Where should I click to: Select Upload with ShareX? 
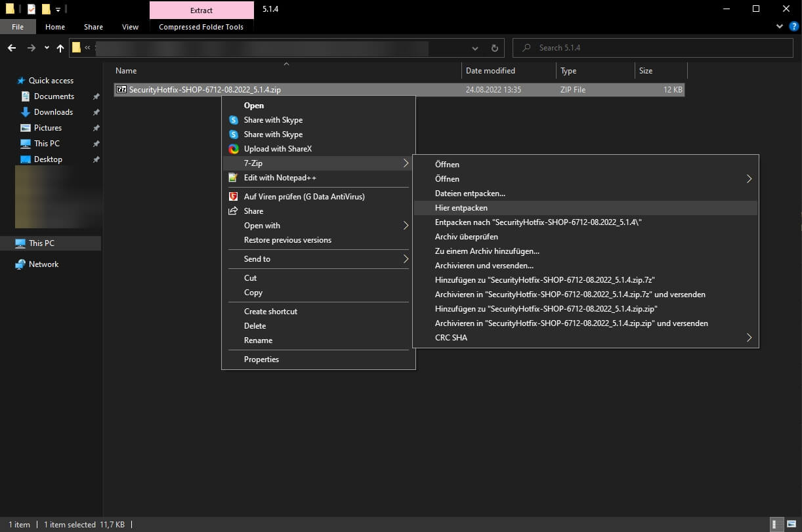pyautogui.click(x=278, y=149)
